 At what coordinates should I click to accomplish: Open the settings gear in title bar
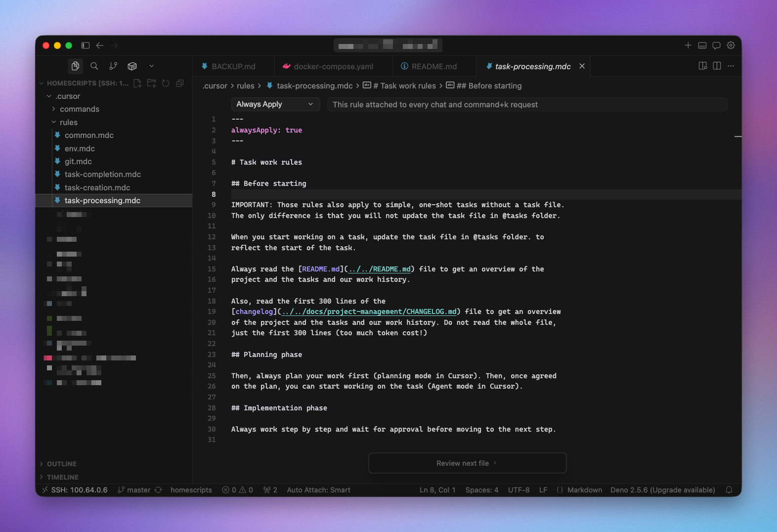point(731,45)
